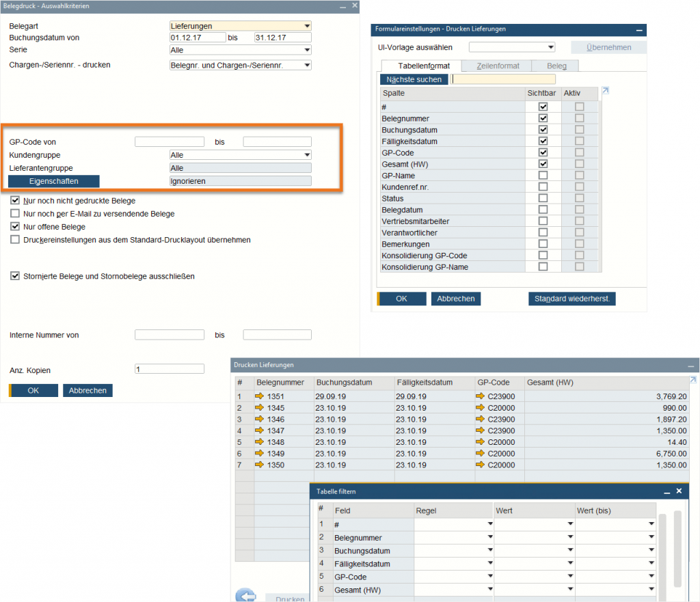
Task: Click the GP-Code arrow next to C23900 in row 1
Action: click(481, 396)
